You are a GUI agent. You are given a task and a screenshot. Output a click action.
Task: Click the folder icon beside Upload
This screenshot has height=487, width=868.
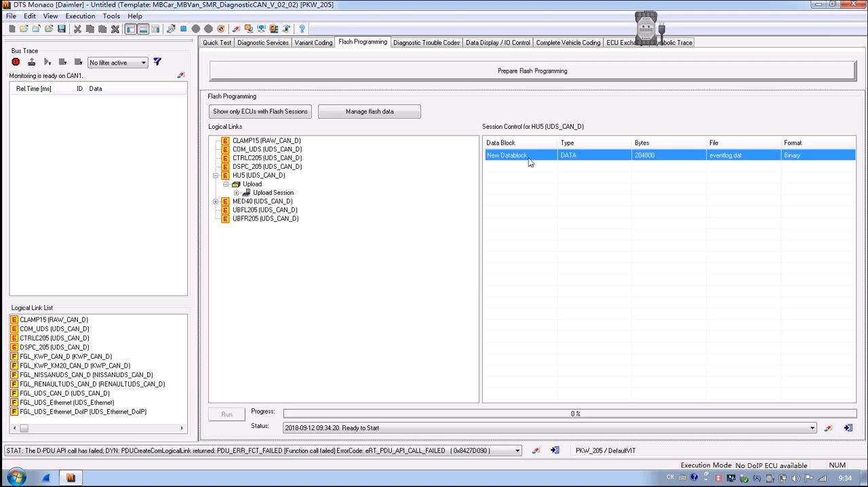point(236,184)
